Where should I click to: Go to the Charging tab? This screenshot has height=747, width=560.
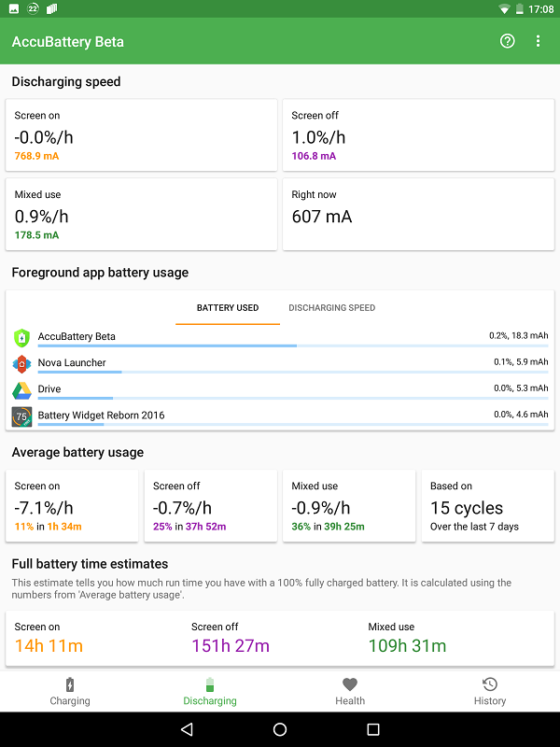(x=70, y=691)
